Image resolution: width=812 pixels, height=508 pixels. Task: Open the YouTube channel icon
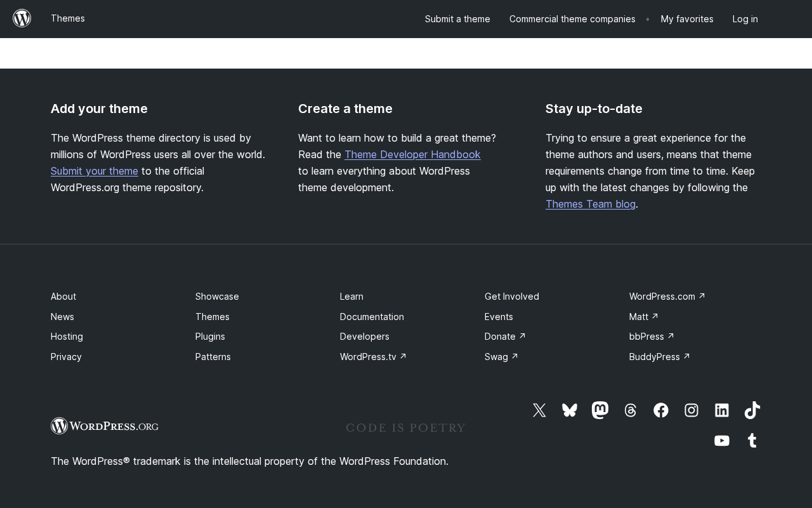(x=722, y=441)
